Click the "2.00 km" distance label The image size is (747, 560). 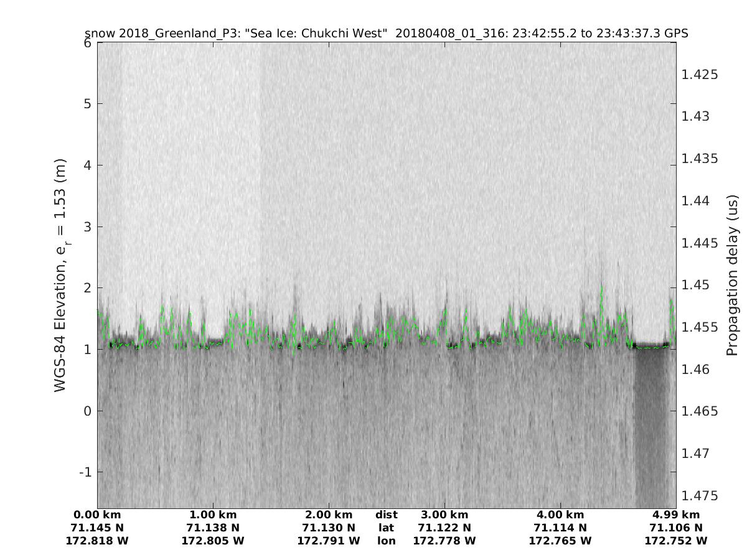[329, 515]
